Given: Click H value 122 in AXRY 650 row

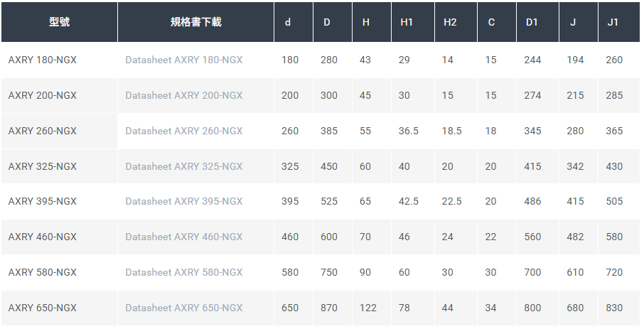Looking at the screenshot, I should click(x=368, y=308).
